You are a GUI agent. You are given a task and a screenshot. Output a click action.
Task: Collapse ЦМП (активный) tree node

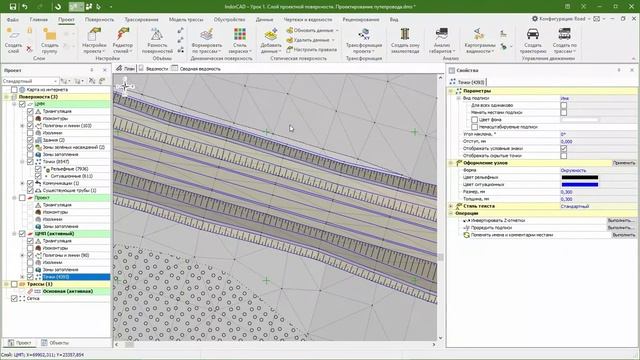coord(14,234)
